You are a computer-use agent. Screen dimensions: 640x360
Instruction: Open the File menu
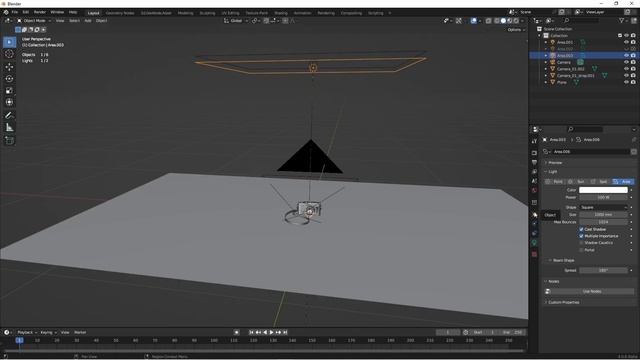15,12
